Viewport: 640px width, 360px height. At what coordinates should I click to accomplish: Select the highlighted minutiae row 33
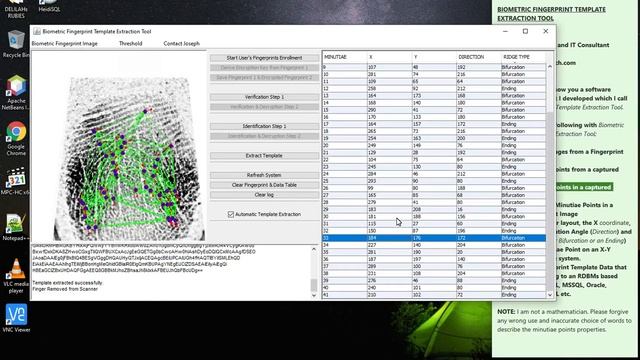(x=434, y=238)
